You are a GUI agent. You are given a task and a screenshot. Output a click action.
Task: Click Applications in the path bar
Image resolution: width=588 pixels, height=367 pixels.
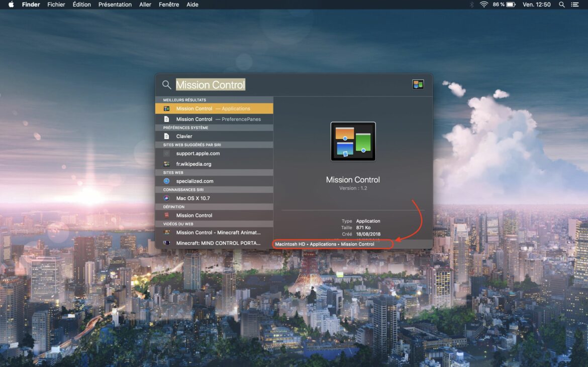pos(323,244)
